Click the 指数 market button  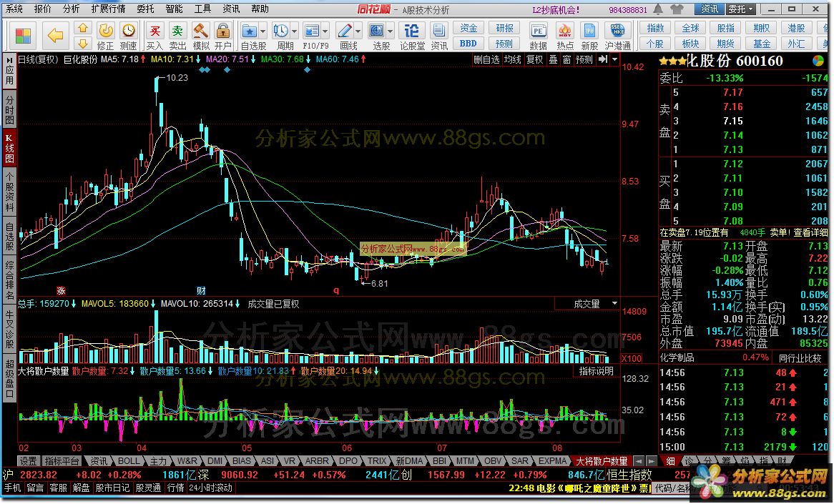655,28
